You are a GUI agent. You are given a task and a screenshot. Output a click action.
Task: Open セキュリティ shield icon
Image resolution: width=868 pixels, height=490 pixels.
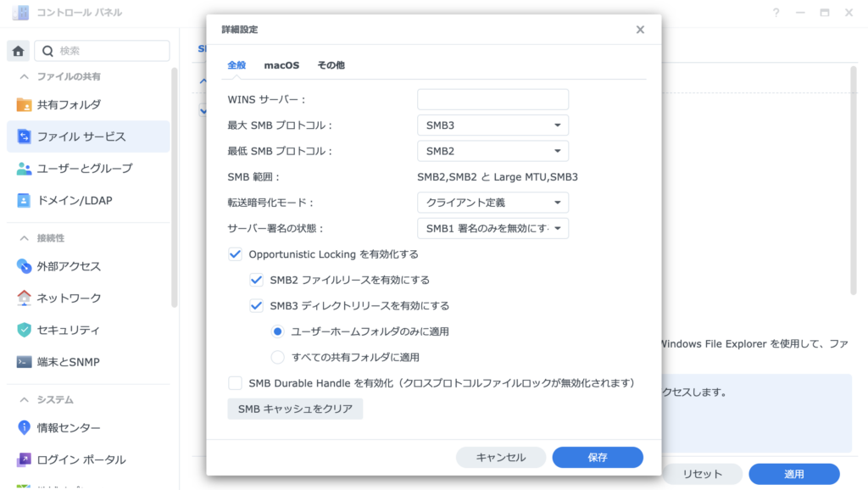pyautogui.click(x=24, y=330)
